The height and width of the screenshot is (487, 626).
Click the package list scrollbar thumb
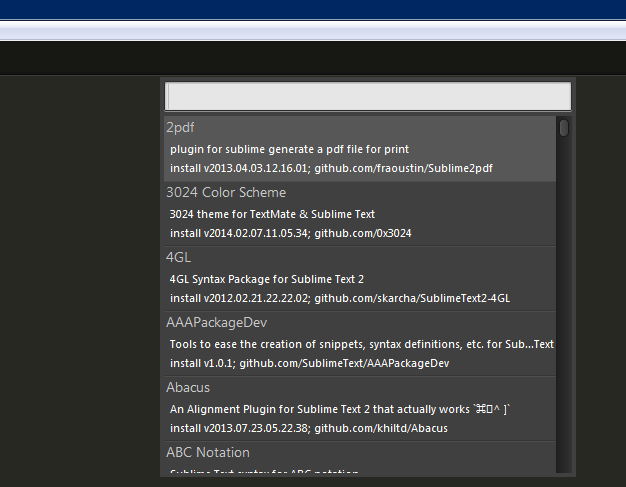[564, 128]
